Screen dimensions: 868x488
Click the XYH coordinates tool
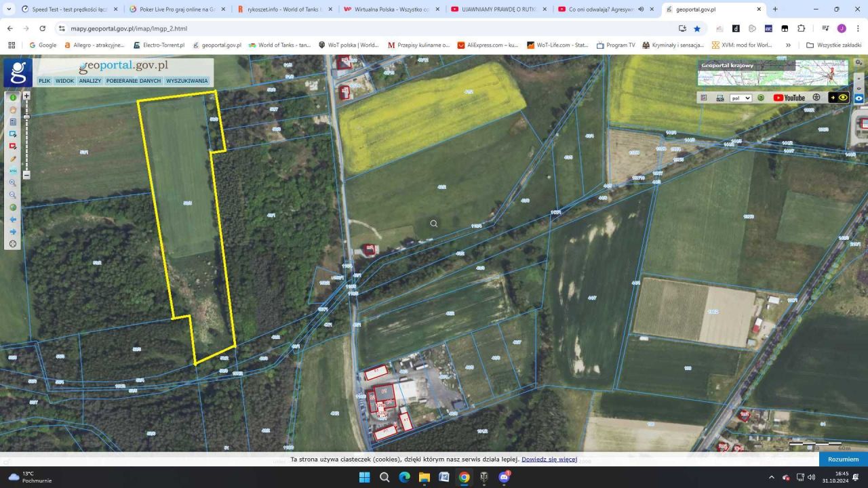pos(13,171)
